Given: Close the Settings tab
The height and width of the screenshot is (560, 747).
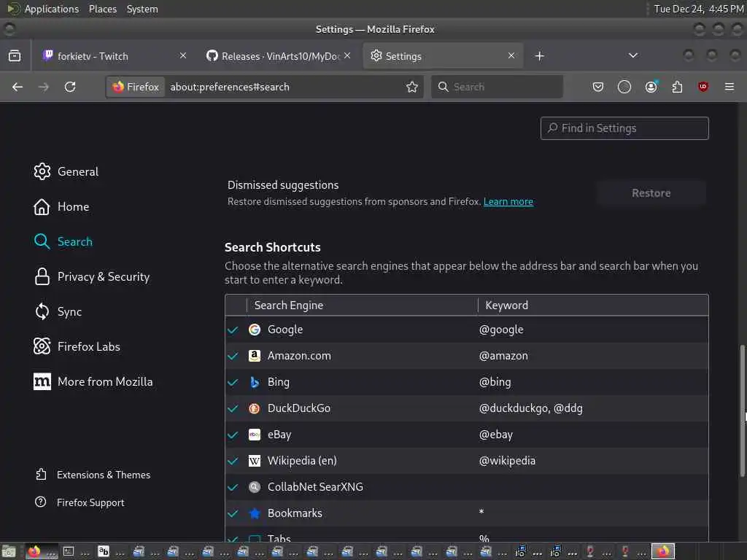Looking at the screenshot, I should coord(511,55).
